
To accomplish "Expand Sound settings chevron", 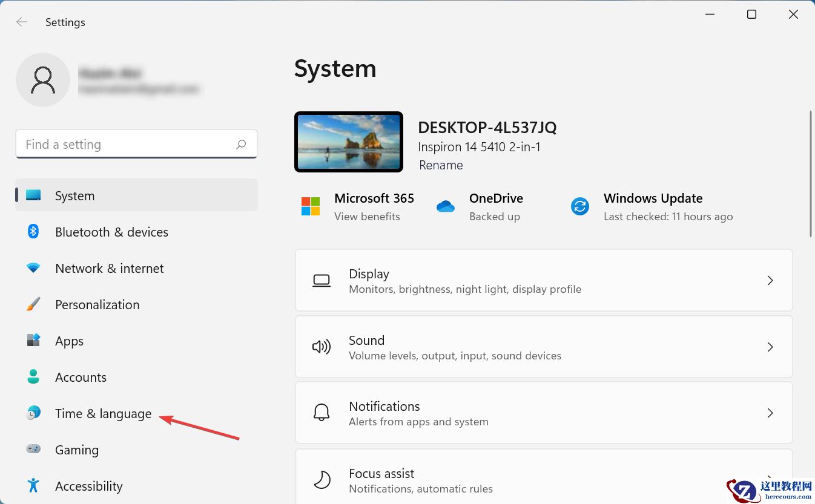I will point(770,347).
